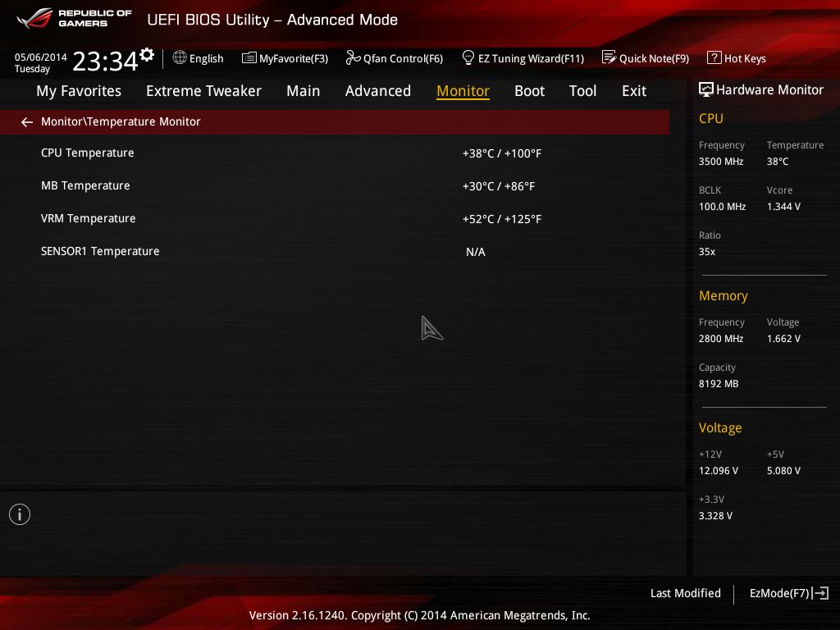Click the 3.328 V reading
The height and width of the screenshot is (630, 840).
click(715, 515)
